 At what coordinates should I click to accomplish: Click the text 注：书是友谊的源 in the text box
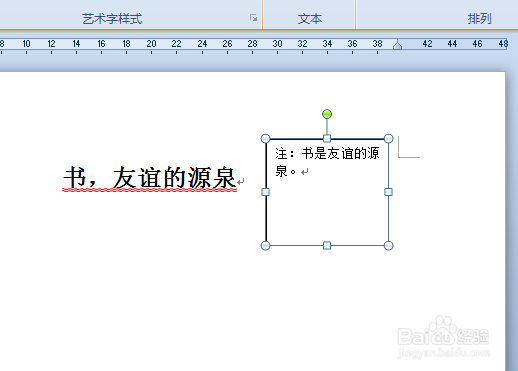coord(327,154)
